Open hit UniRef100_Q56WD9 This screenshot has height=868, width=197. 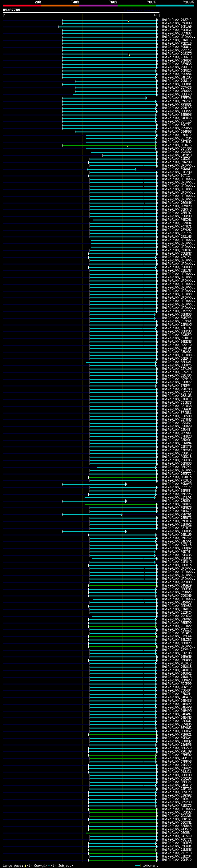coord(177,23)
